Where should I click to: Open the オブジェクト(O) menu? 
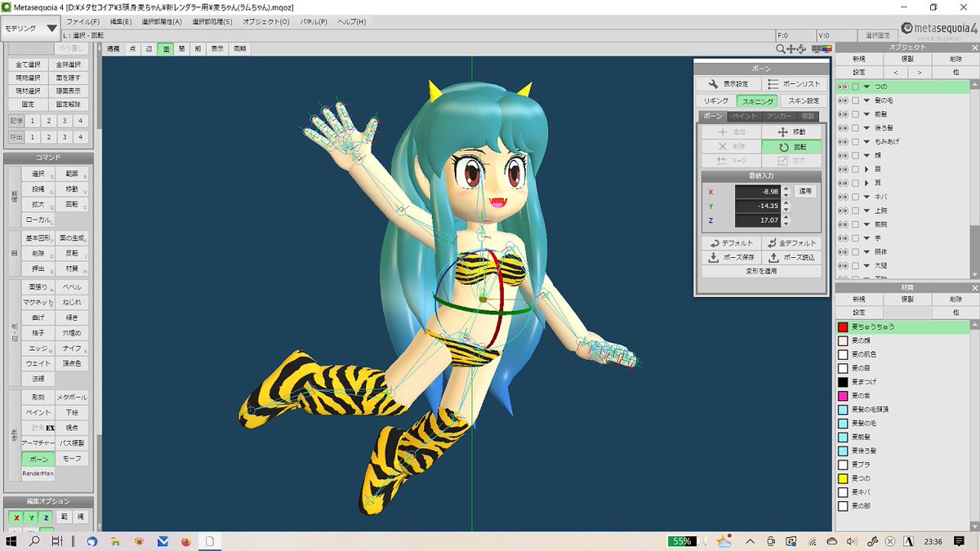coord(265,21)
